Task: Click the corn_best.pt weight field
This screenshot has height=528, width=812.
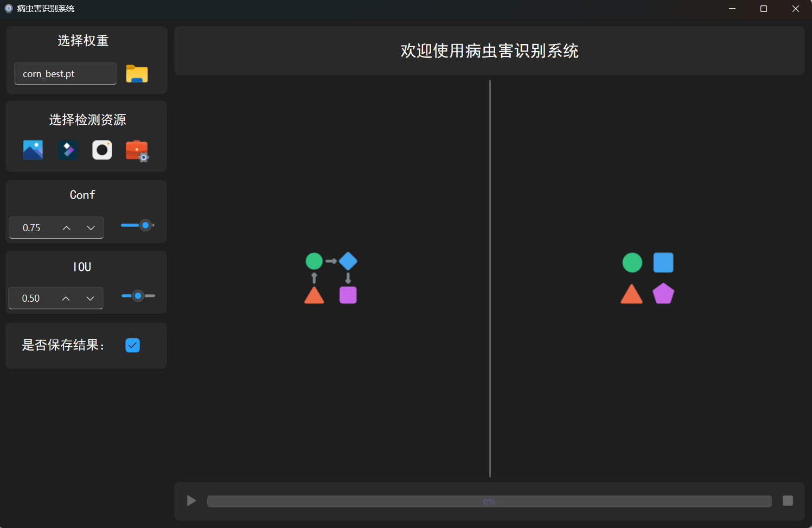Action: pyautogui.click(x=66, y=74)
